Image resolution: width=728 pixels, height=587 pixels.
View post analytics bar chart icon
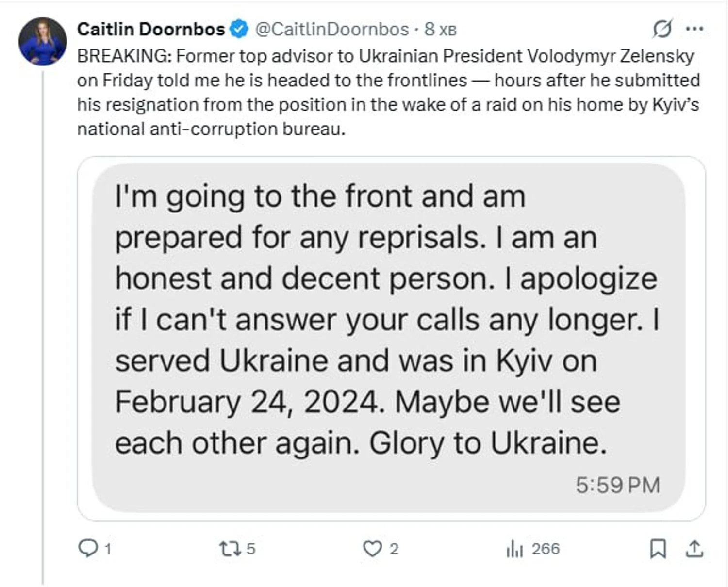point(514,549)
